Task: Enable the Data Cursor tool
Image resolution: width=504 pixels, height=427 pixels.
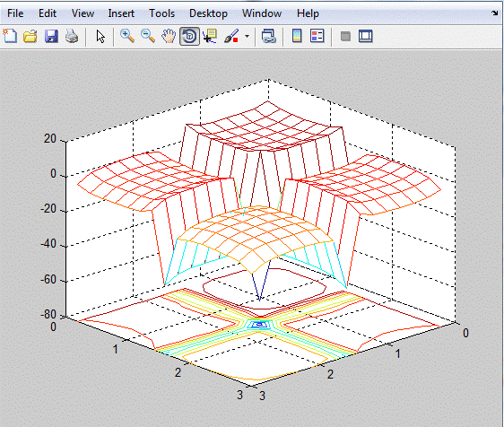Action: pyautogui.click(x=210, y=36)
